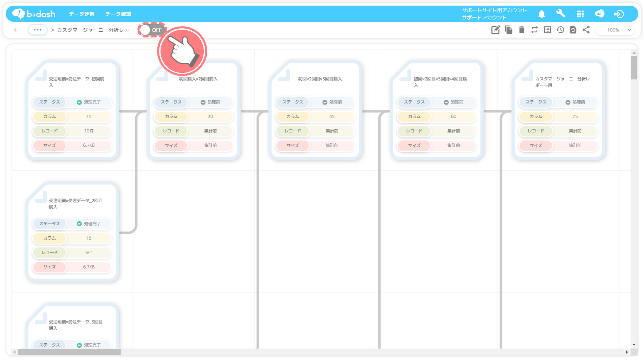
Task: Click the サポートサイト用アカウント account name
Action: [x=494, y=10]
